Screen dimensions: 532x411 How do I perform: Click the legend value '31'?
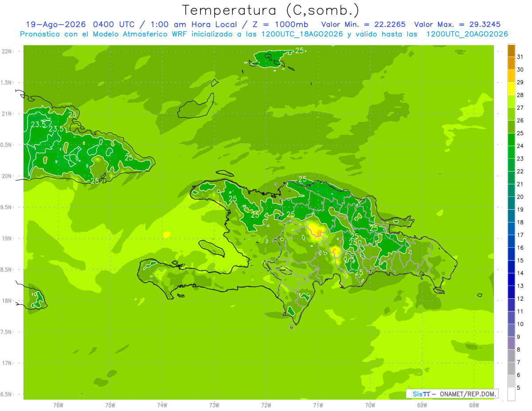520,57
